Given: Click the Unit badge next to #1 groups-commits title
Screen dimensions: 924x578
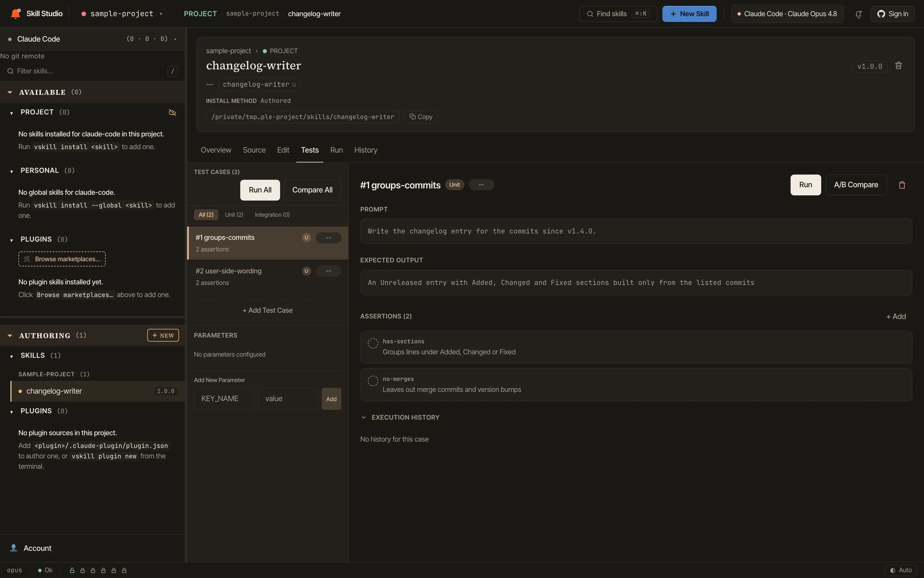Looking at the screenshot, I should pos(454,185).
